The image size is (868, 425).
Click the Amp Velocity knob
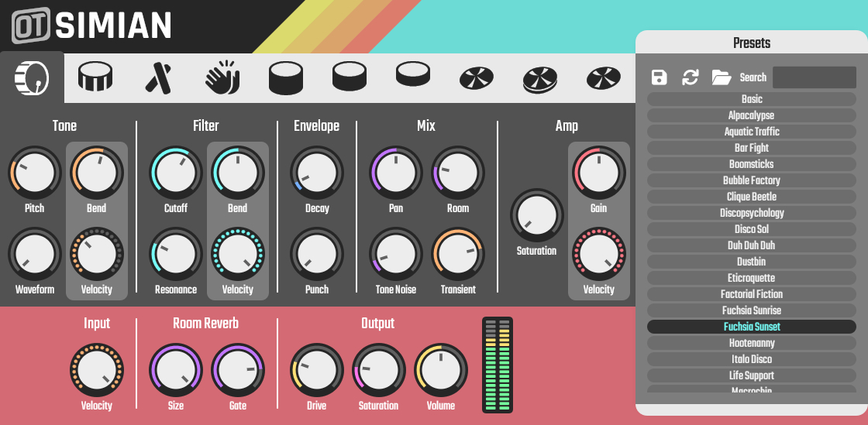pyautogui.click(x=599, y=254)
